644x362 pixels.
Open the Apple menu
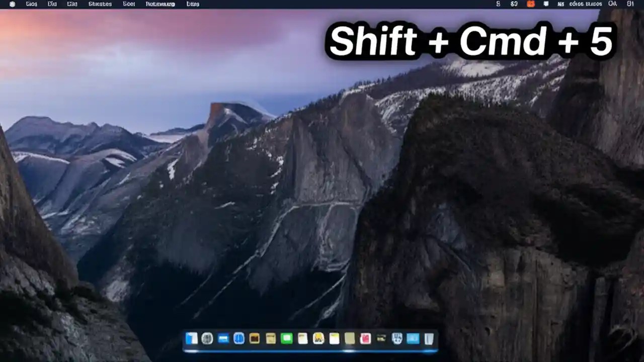tap(11, 4)
